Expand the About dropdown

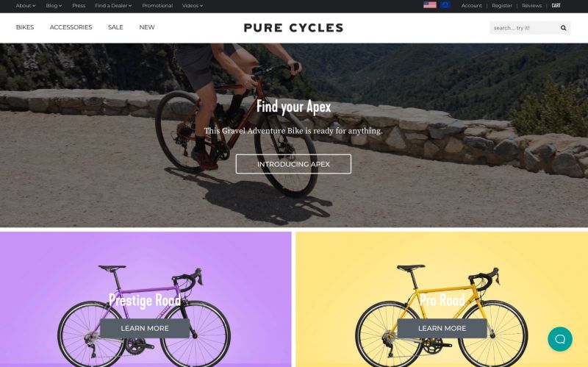26,6
